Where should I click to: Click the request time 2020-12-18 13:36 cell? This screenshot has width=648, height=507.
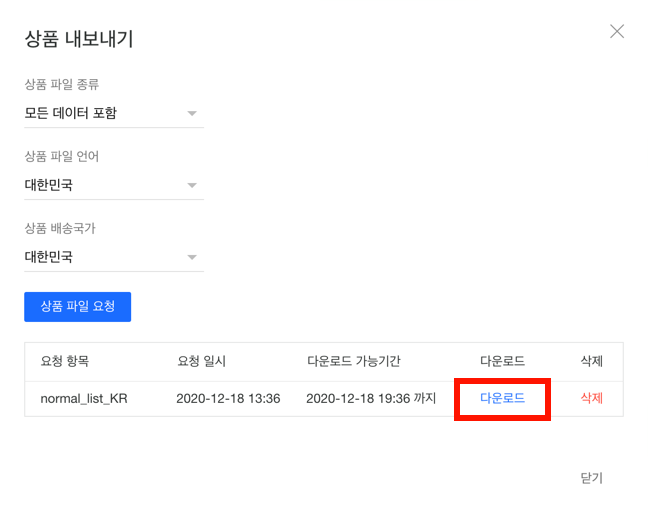[228, 398]
